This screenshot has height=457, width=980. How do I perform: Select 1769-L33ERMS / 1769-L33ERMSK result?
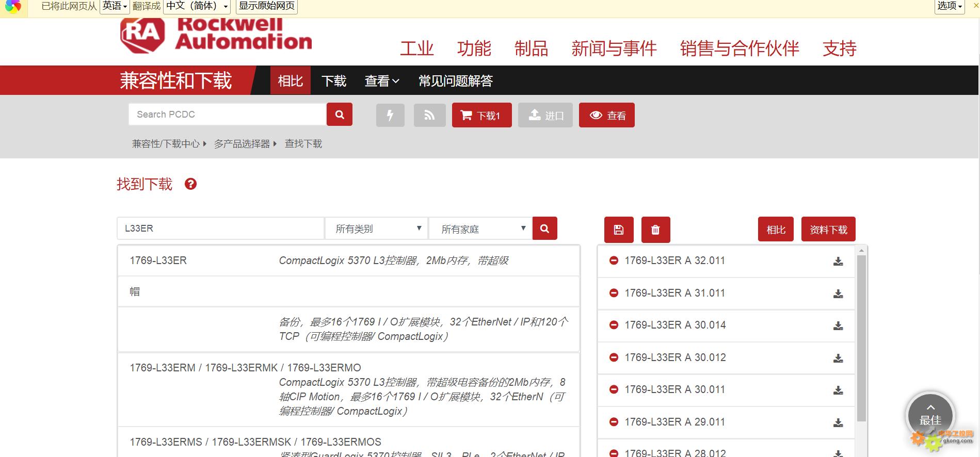[x=348, y=443]
